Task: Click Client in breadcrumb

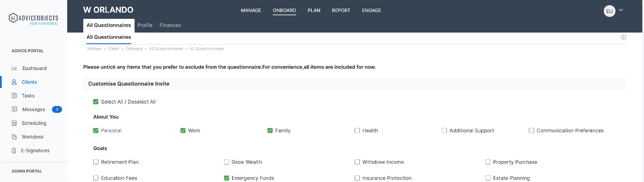Action: [114, 49]
